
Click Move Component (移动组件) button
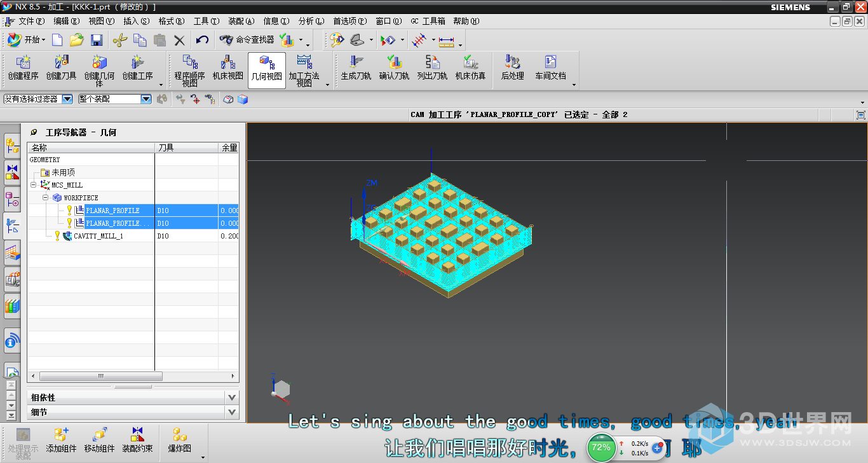tap(99, 440)
